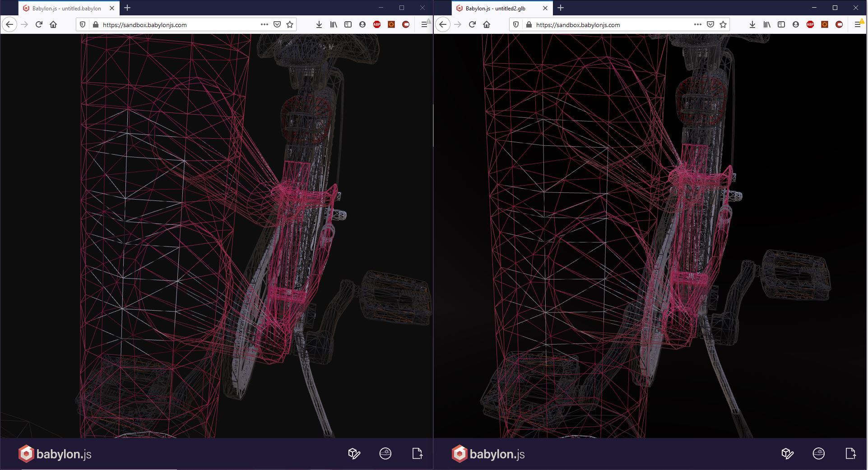Click babylon.js logo in the untitled2.glb window
868x470 pixels.
[488, 454]
